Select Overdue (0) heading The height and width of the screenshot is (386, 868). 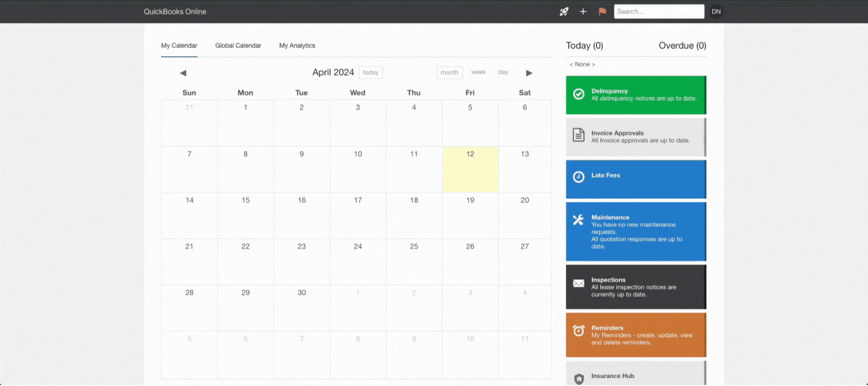tap(682, 45)
